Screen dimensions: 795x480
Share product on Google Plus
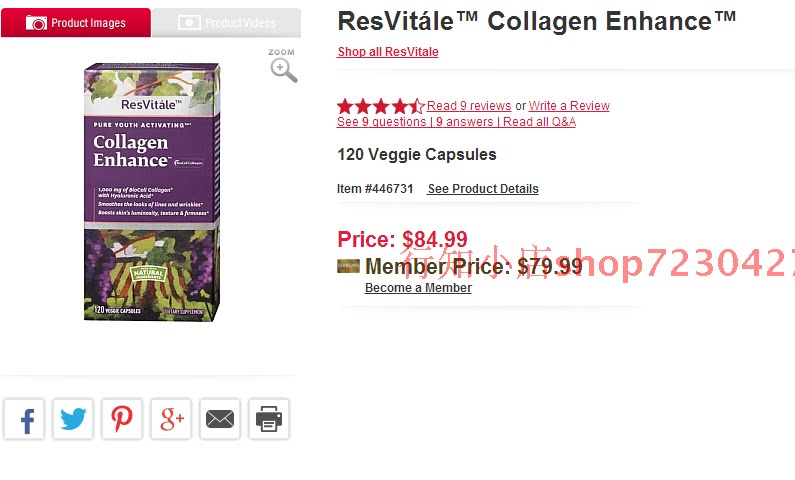click(171, 419)
